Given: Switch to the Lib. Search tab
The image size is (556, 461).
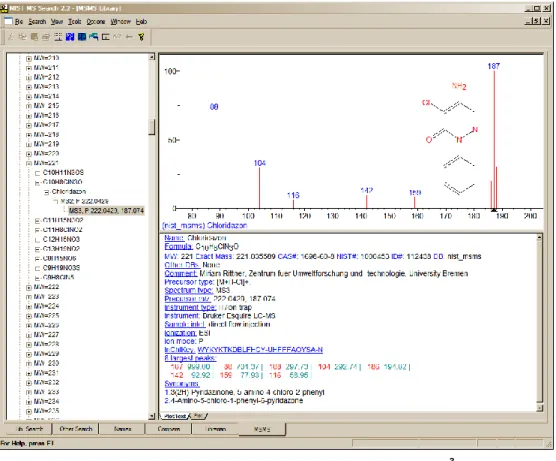Looking at the screenshot, I should [28, 429].
